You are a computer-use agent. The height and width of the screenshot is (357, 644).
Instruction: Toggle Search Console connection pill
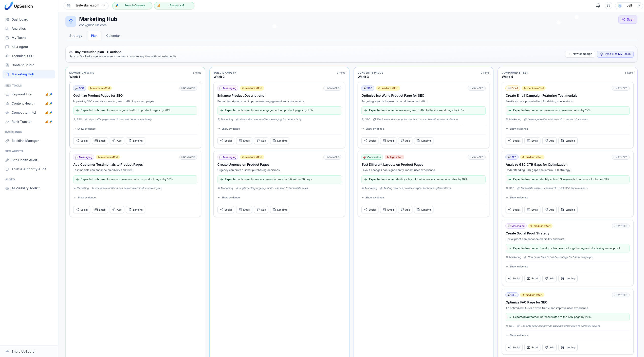coord(132,6)
